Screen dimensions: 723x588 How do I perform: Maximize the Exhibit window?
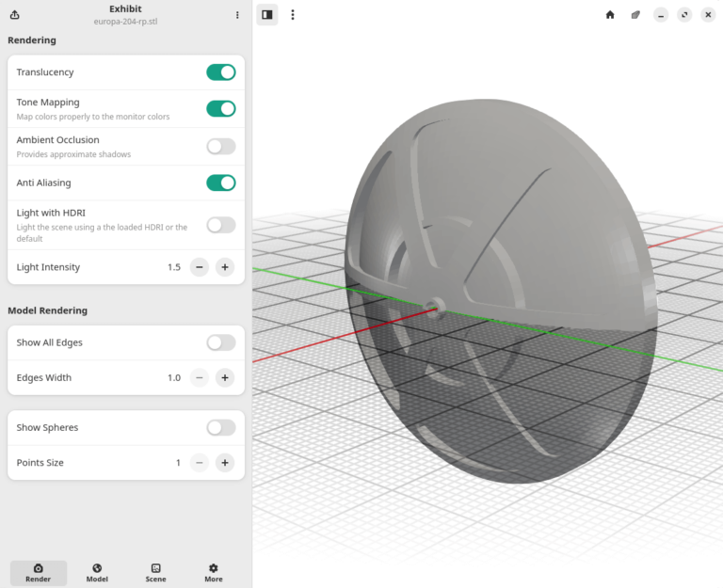tap(684, 15)
